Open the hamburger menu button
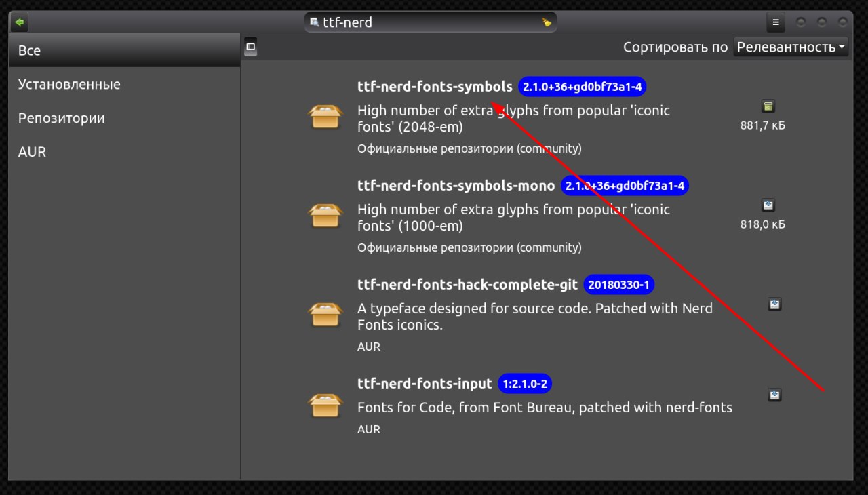The image size is (868, 495). click(776, 22)
